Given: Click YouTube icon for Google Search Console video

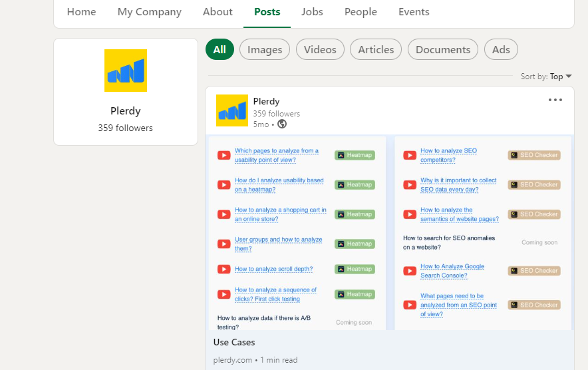Looking at the screenshot, I should 410,271.
